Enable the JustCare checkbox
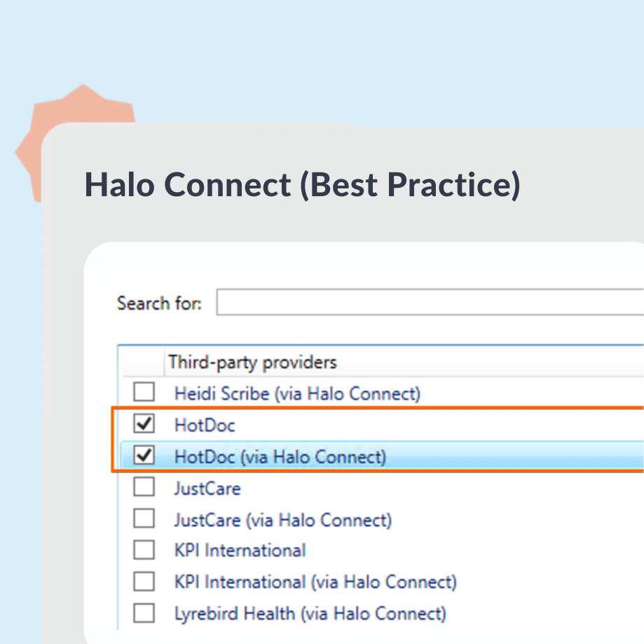The width and height of the screenshot is (644, 644). [144, 488]
